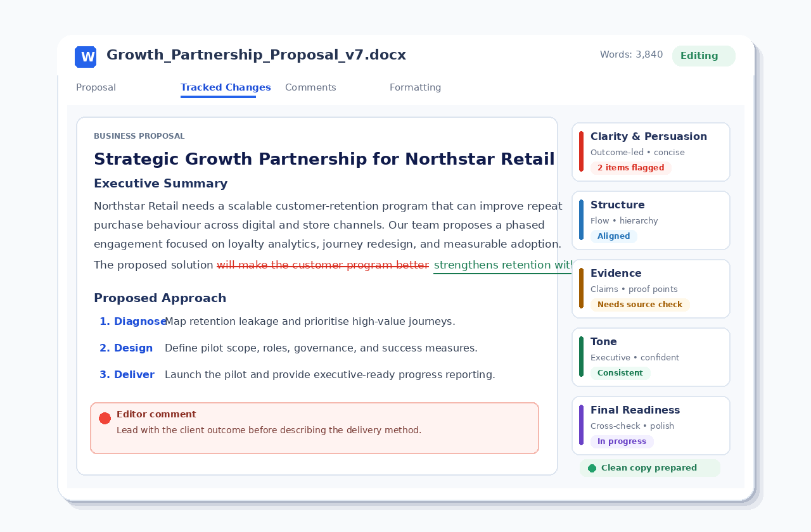
Task: Click the 2 items flagged badge
Action: pos(630,168)
